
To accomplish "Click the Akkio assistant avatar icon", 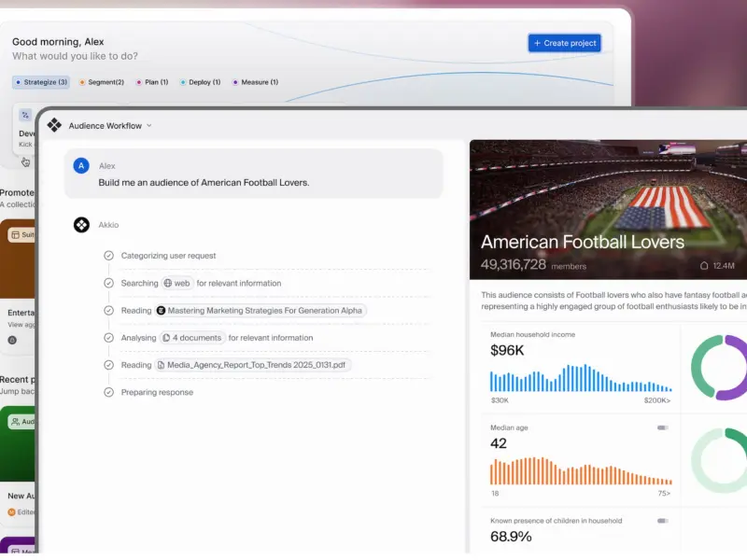I will [81, 225].
